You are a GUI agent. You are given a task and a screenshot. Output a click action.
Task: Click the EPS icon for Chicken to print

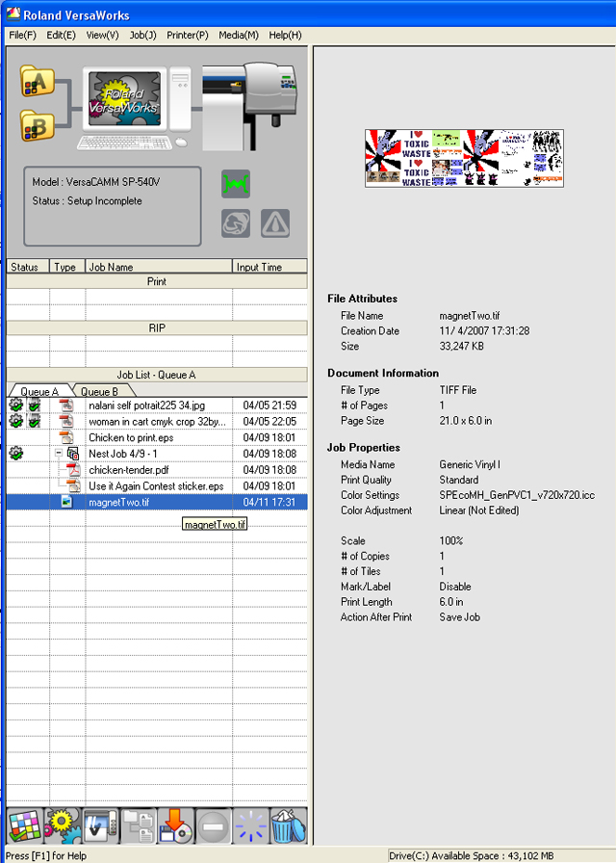coord(66,437)
